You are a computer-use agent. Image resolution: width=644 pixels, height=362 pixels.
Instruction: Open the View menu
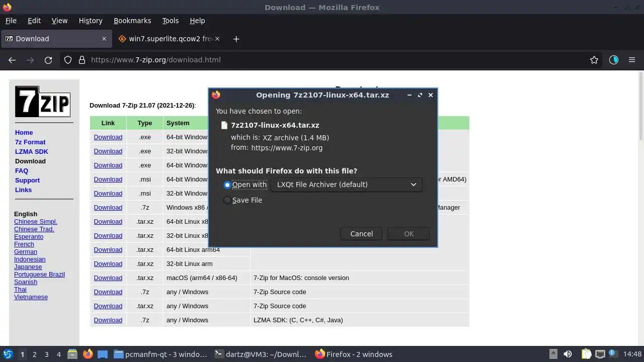coord(59,21)
